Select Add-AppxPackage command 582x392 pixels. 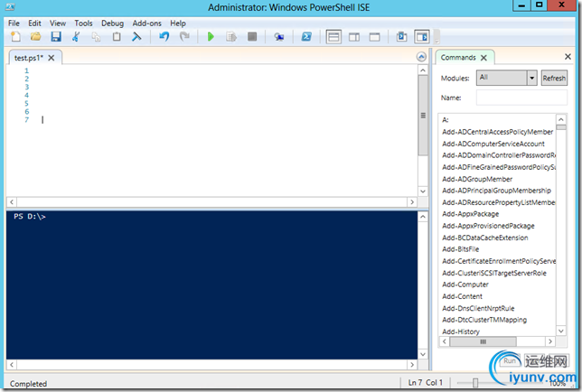pyautogui.click(x=470, y=214)
